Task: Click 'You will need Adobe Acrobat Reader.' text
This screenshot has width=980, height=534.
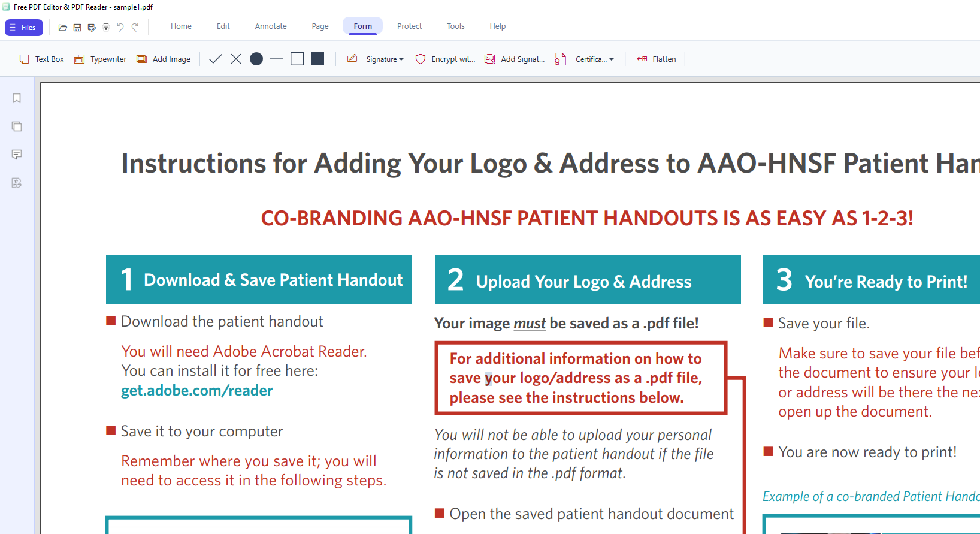Action: [x=244, y=351]
